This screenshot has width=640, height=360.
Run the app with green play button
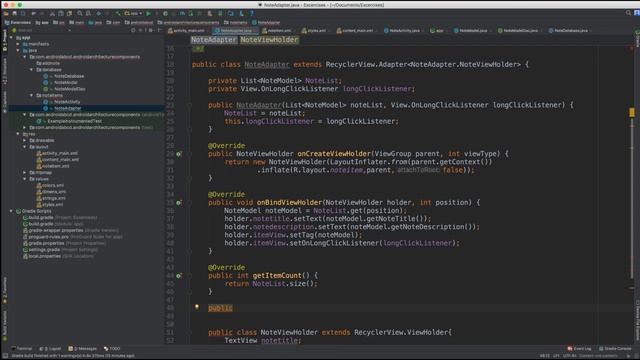point(148,13)
